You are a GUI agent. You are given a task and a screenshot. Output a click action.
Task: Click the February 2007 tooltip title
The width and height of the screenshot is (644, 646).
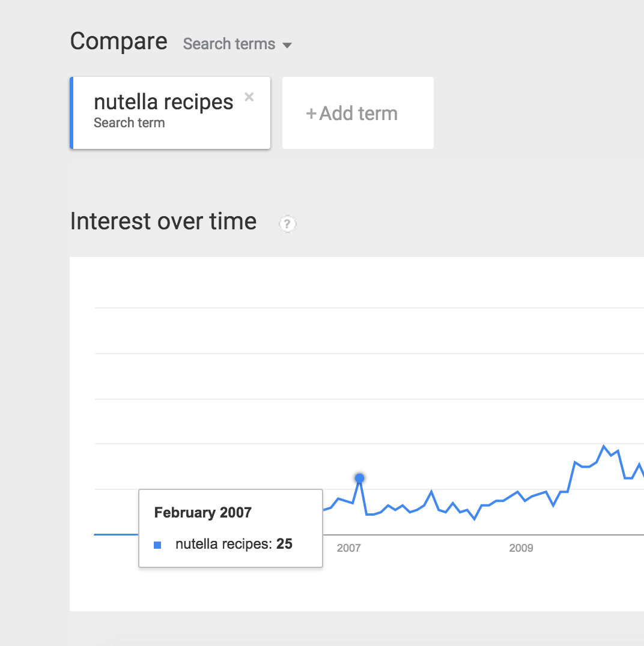tap(202, 513)
